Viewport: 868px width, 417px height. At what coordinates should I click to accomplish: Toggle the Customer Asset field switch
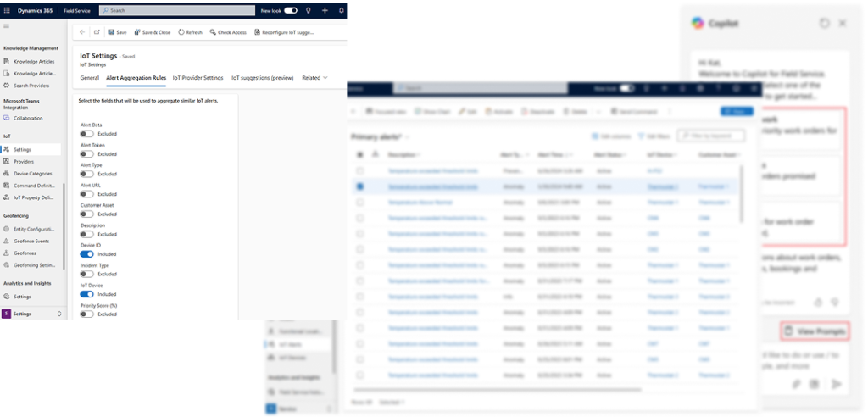coord(87,214)
